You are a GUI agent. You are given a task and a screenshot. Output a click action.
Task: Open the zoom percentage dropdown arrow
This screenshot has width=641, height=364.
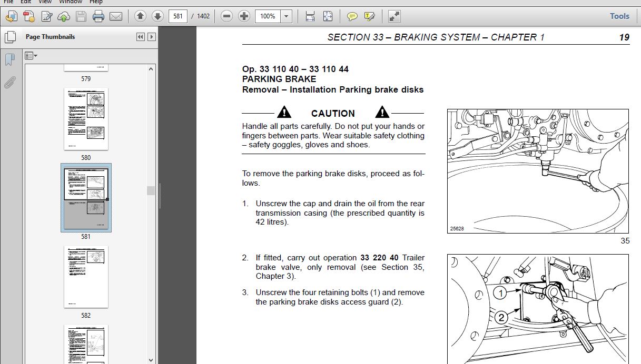pyautogui.click(x=287, y=16)
